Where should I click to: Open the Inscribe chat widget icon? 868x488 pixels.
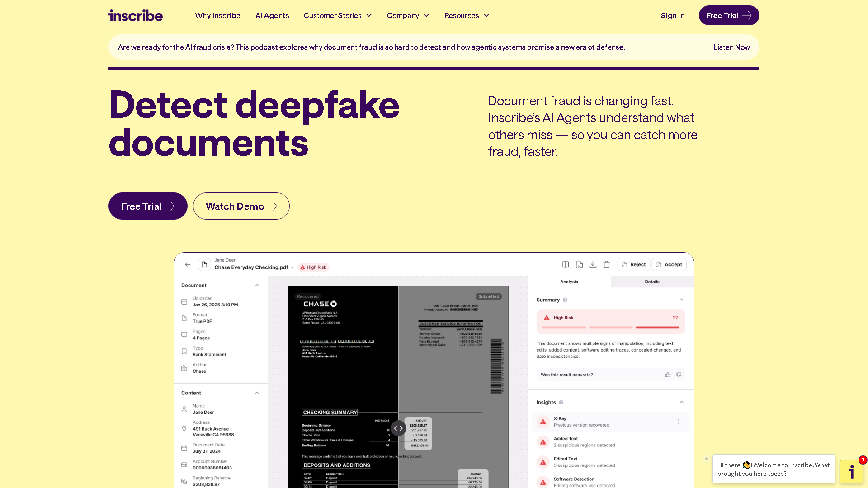click(852, 471)
